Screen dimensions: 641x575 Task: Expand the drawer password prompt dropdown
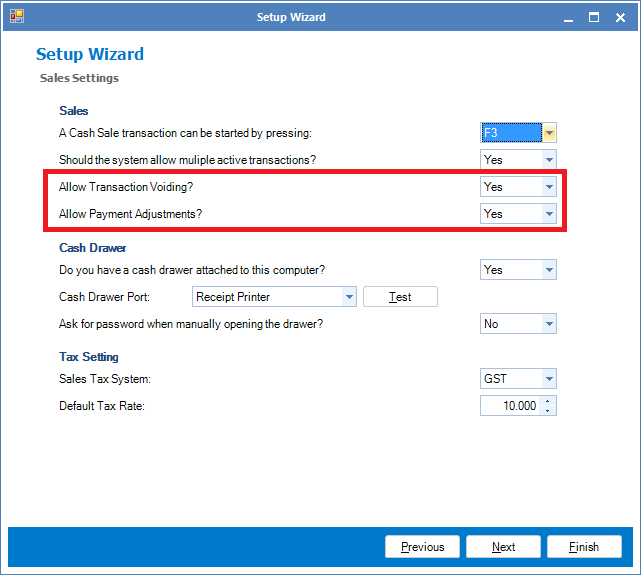coord(549,324)
